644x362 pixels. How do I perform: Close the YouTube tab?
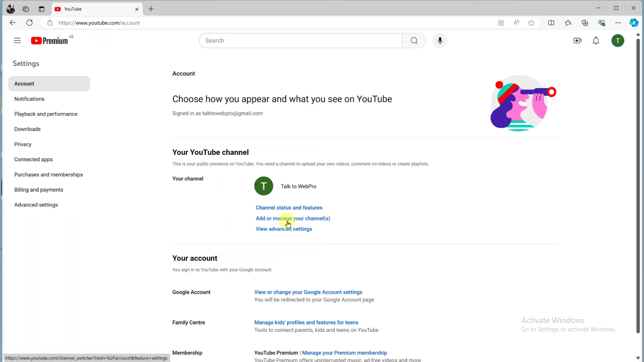(137, 9)
